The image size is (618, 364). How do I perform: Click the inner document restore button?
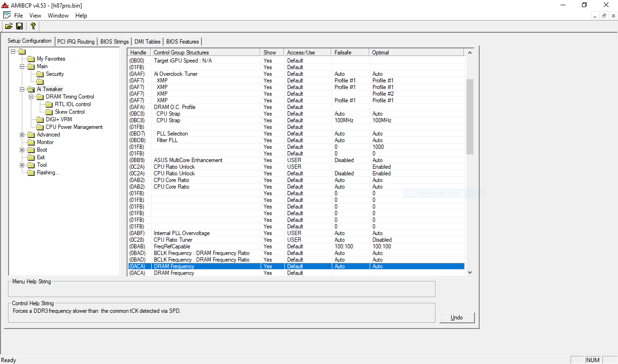(x=604, y=16)
